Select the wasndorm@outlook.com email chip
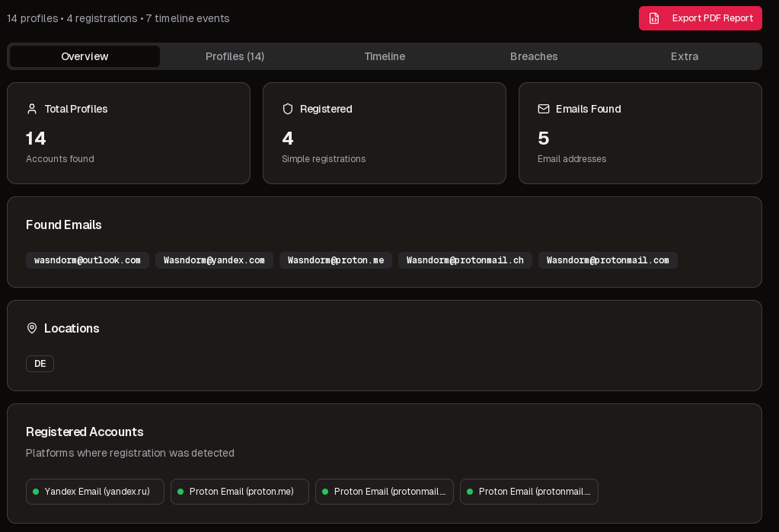Image resolution: width=779 pixels, height=532 pixels. tap(88, 260)
